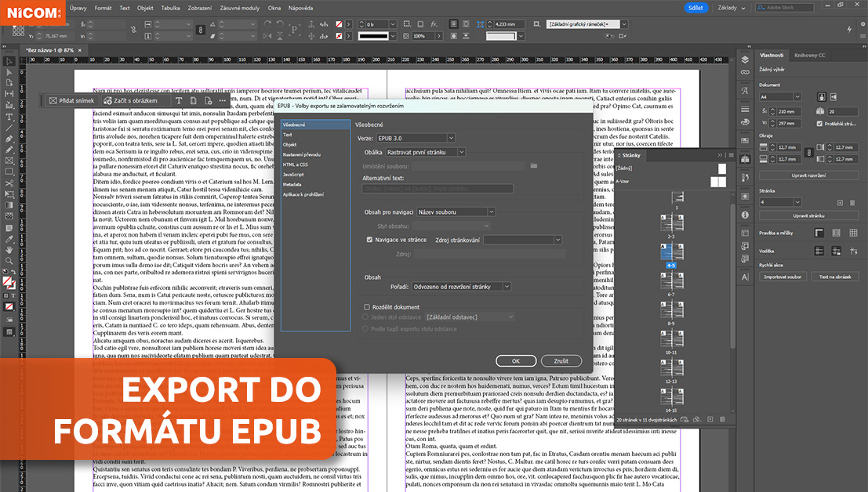Screen dimensions: 868x492
Task: Switch to the Metadata section in the dialog
Action: point(292,184)
